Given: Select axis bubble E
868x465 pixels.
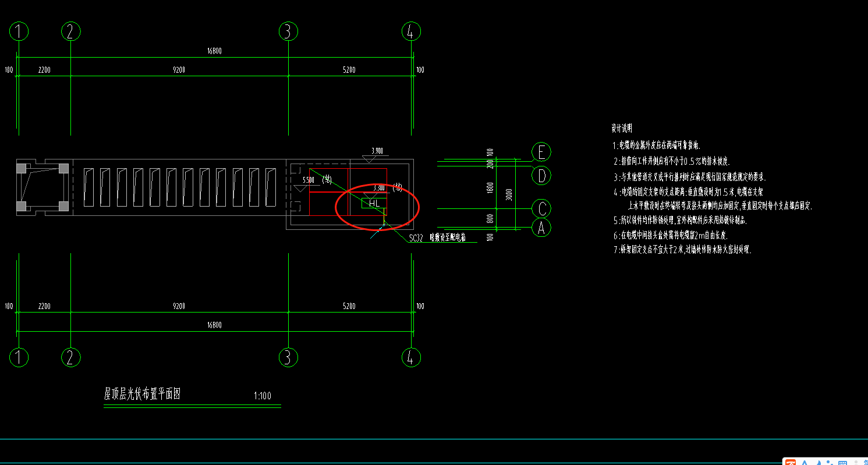Looking at the screenshot, I should click(x=541, y=152).
